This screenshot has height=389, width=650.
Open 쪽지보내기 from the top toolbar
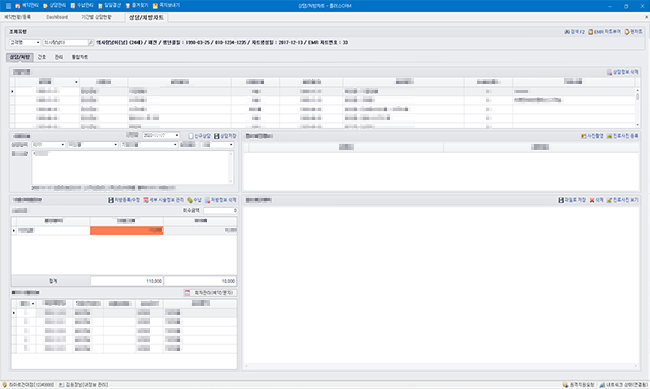pos(166,6)
